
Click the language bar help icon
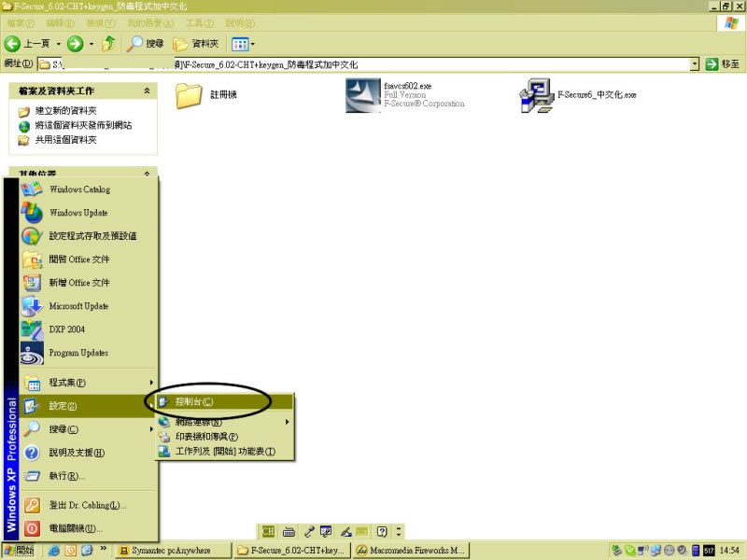coord(382,531)
